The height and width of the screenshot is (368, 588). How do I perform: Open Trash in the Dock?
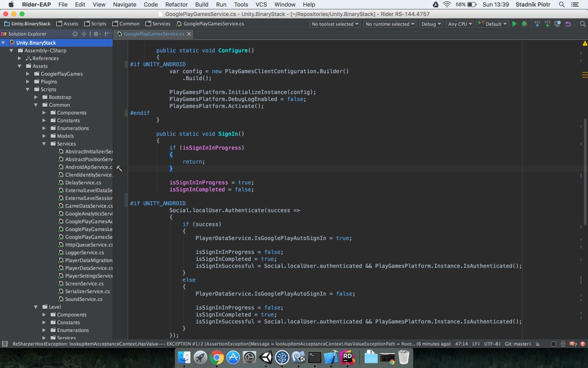tap(404, 357)
